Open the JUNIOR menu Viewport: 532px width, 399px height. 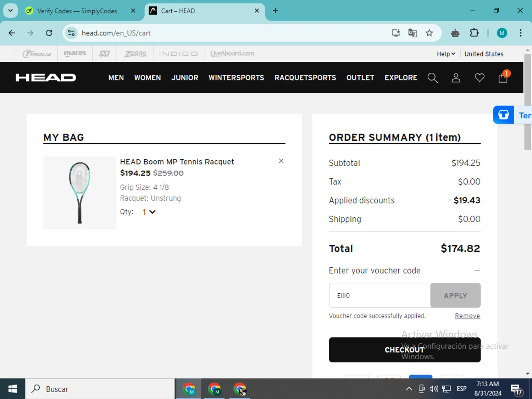185,78
